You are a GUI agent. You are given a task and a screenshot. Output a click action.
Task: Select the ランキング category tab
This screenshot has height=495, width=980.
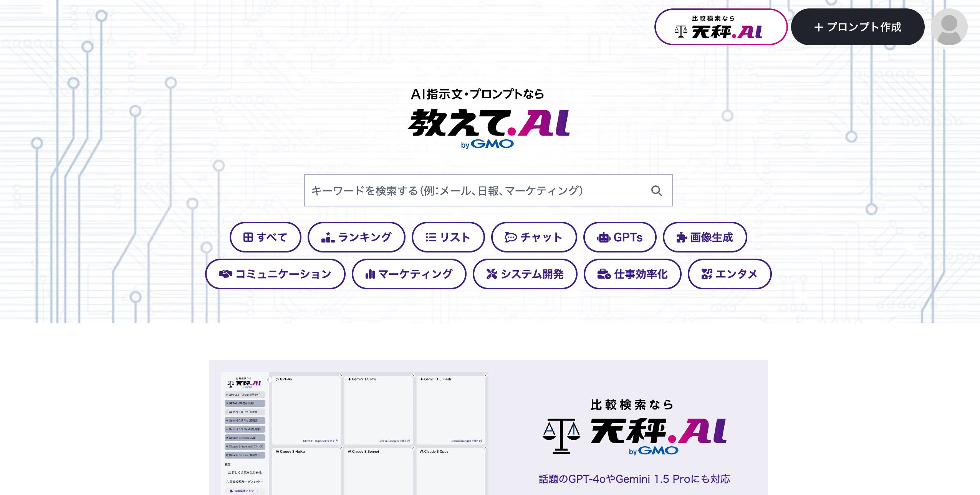(x=356, y=237)
